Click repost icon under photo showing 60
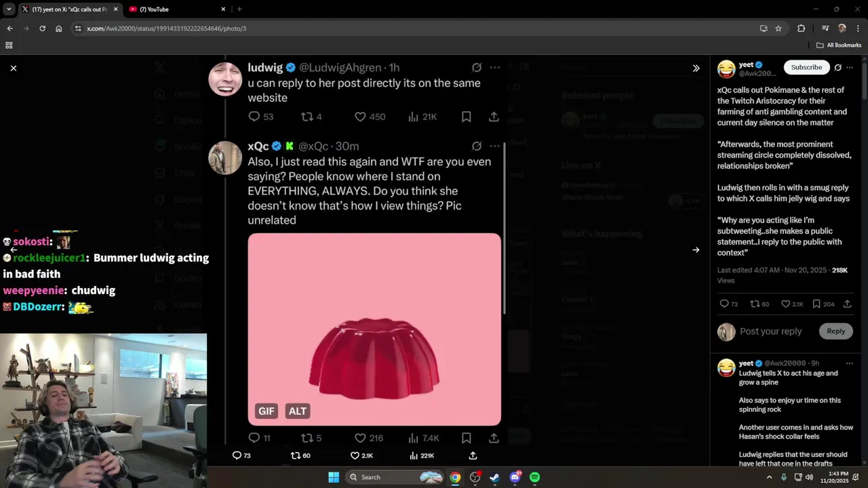 (x=300, y=455)
